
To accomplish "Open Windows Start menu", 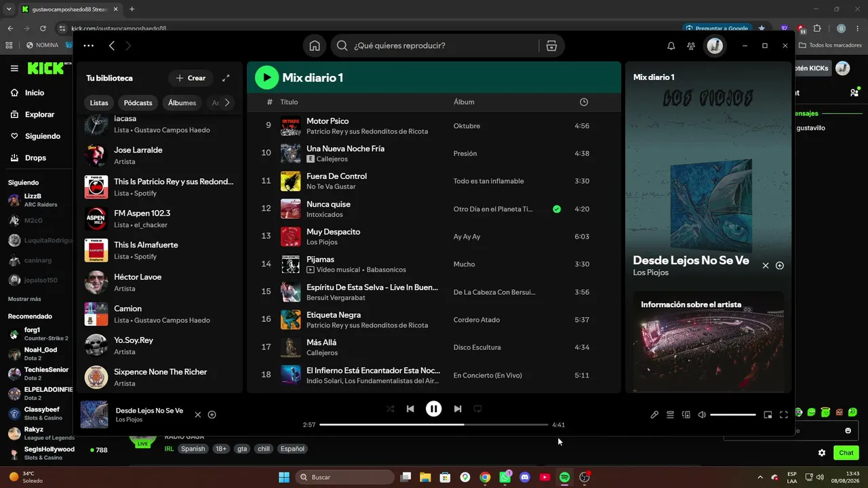I will point(284,477).
